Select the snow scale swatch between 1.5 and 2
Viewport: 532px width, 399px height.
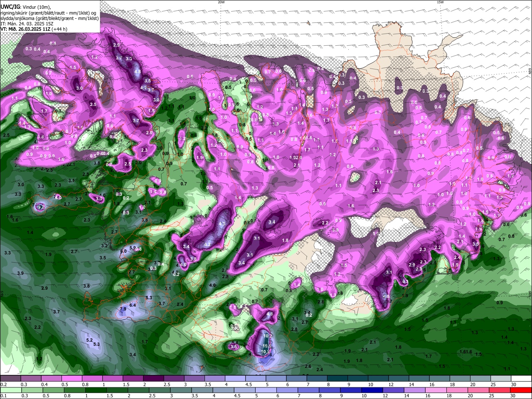click(x=133, y=379)
